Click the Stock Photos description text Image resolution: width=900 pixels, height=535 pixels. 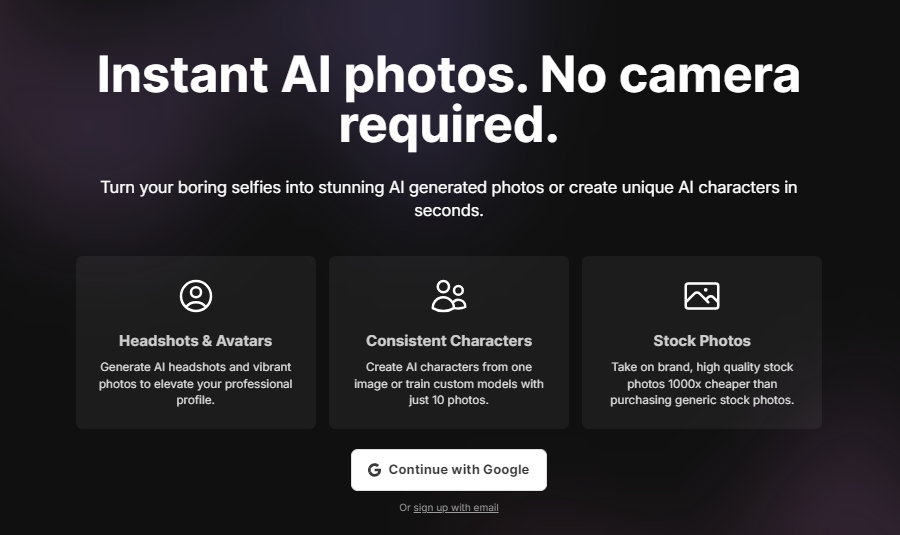tap(702, 383)
